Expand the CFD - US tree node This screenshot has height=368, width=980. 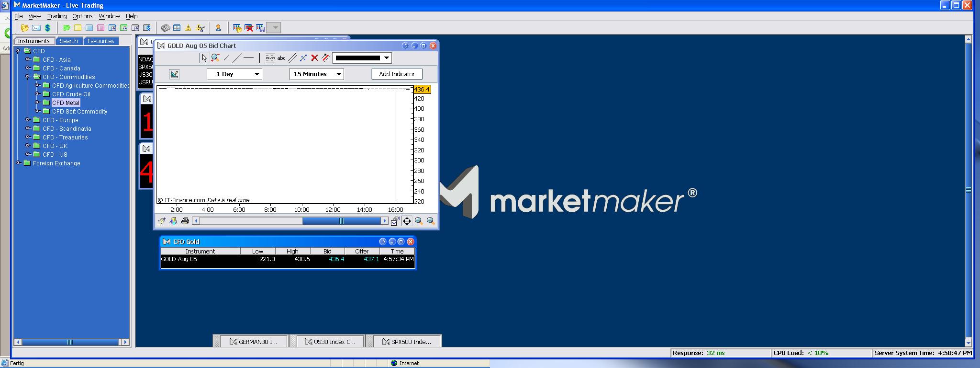(28, 154)
